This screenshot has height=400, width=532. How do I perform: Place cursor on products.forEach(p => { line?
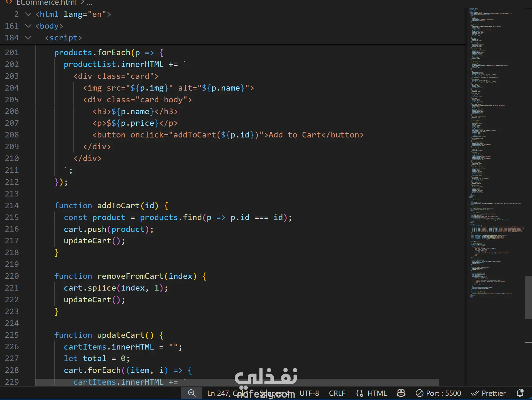[x=109, y=53]
